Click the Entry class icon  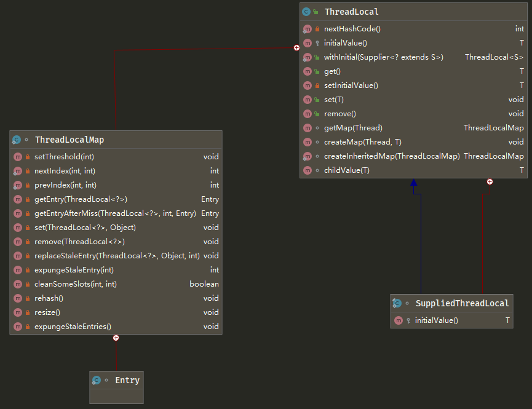pos(97,380)
